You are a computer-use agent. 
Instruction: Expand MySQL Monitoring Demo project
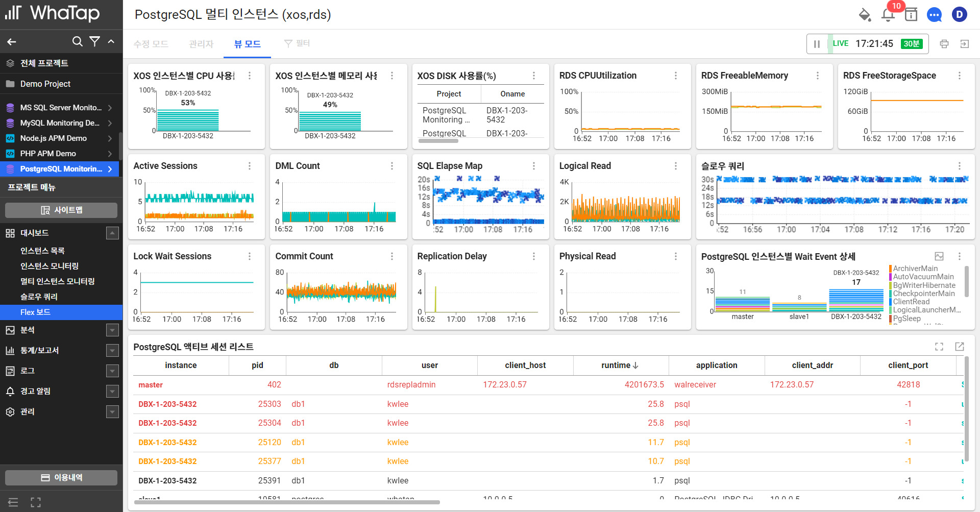click(110, 123)
